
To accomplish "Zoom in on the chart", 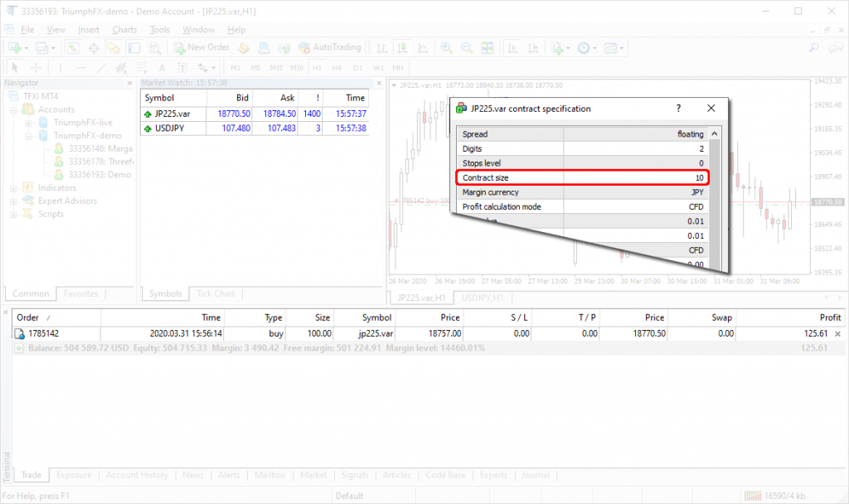I will pyautogui.click(x=447, y=48).
